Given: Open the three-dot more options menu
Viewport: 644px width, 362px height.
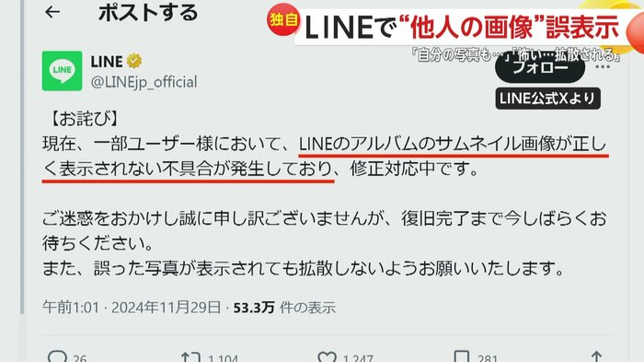Looking at the screenshot, I should pyautogui.click(x=603, y=67).
